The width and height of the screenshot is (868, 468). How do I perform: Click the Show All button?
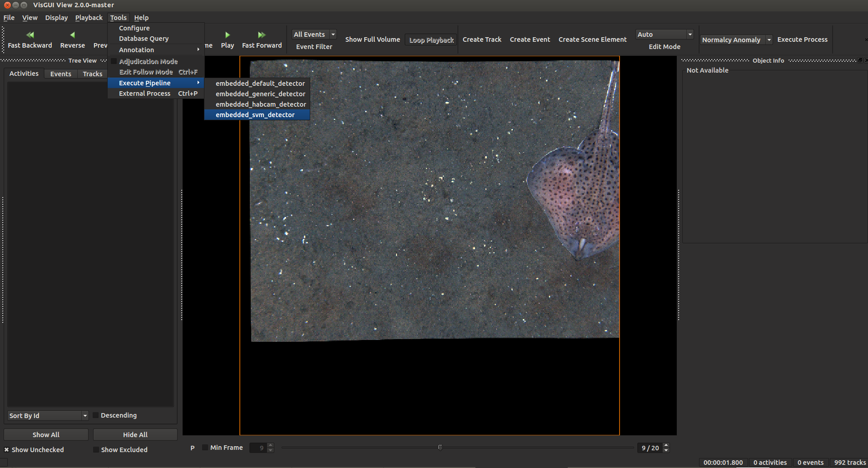46,435
